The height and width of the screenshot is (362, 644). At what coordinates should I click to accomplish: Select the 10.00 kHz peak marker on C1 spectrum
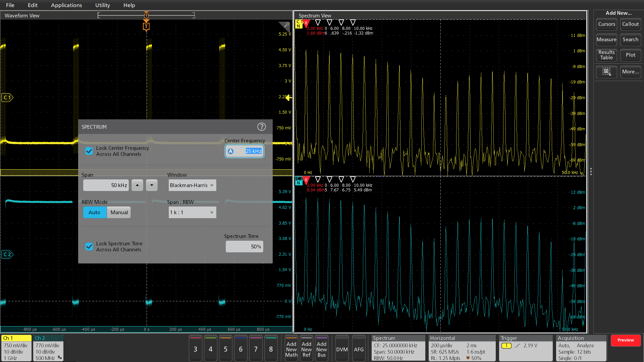point(353,22)
